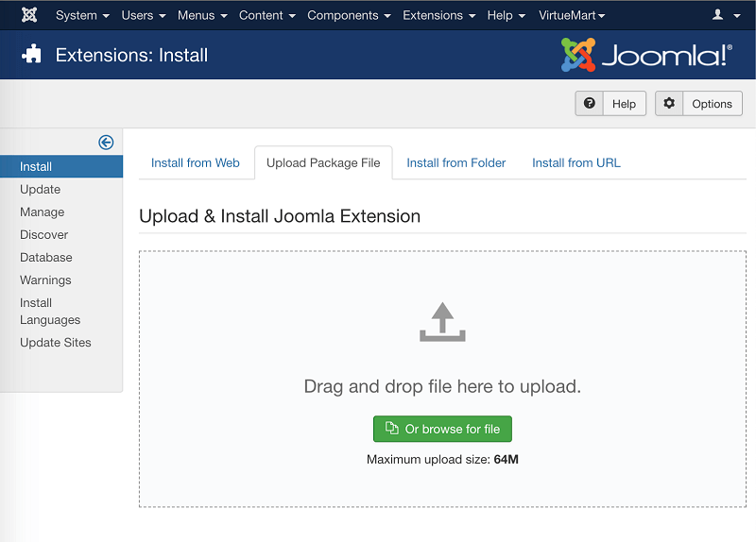This screenshot has height=542, width=756.
Task: Open the System dropdown menu
Action: tap(82, 15)
